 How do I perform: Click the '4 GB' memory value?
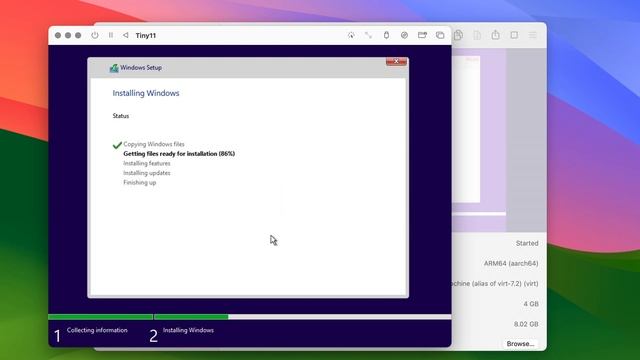pyautogui.click(x=531, y=304)
